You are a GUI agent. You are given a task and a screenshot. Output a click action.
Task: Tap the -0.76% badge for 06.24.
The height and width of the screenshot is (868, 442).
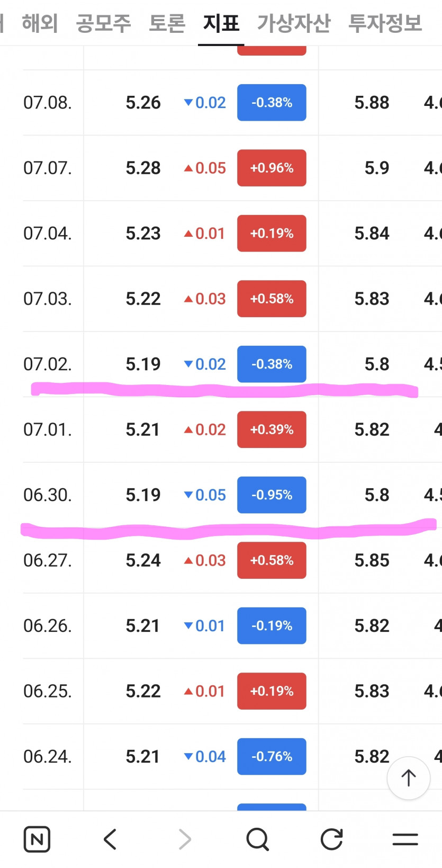(272, 757)
